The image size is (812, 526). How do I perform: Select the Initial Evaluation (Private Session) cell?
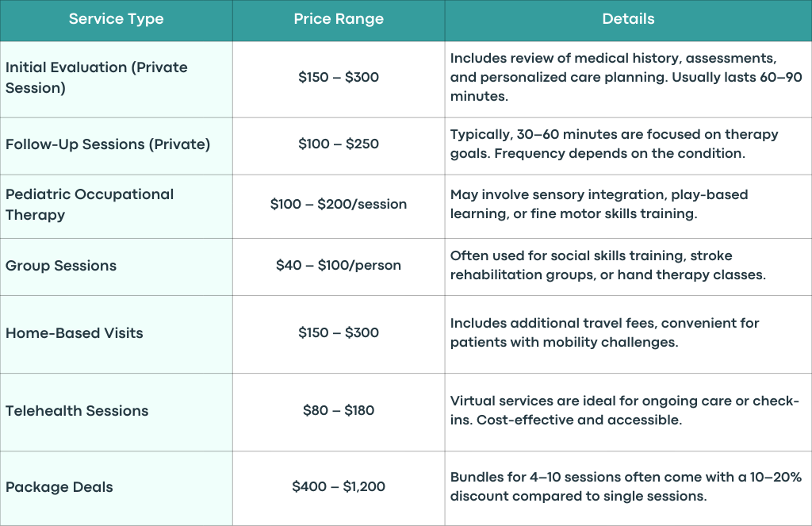116,79
